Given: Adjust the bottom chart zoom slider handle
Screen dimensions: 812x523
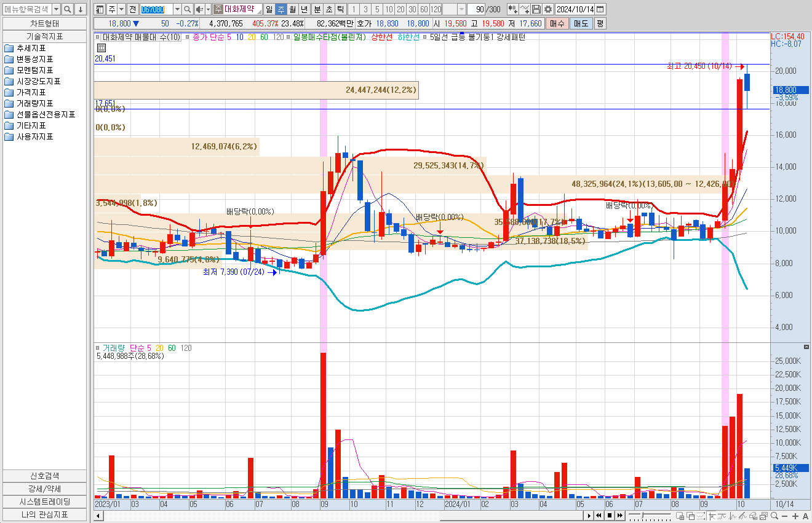Looking at the screenshot, I should [642, 515].
